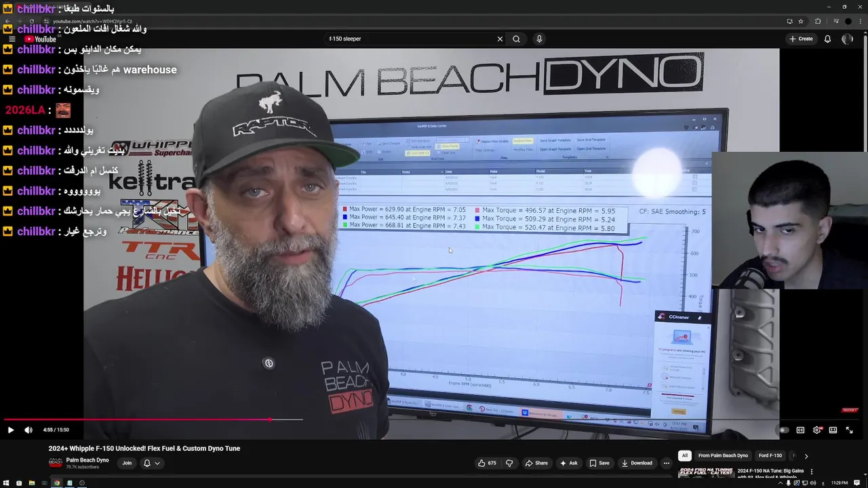Select the All filter chip
Image resolution: width=868 pixels, height=488 pixels.
click(685, 455)
